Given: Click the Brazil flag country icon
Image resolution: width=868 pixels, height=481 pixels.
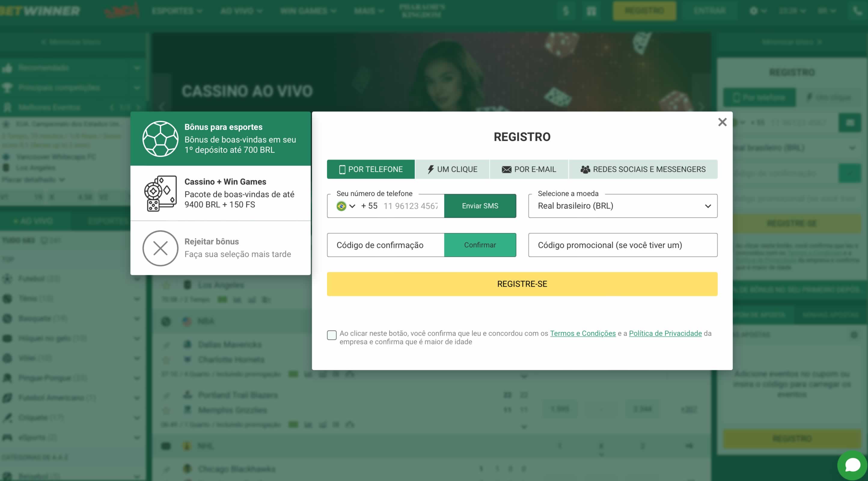Looking at the screenshot, I should coord(341,206).
